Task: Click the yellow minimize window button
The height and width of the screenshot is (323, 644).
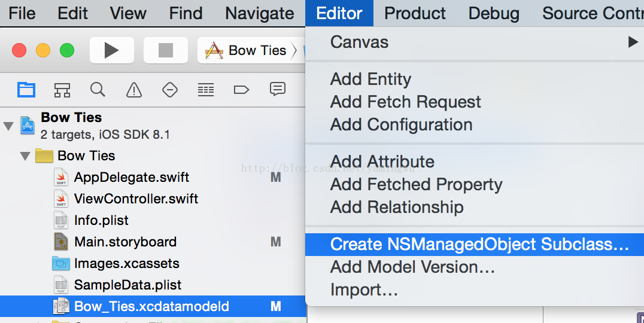Action: tap(43, 50)
